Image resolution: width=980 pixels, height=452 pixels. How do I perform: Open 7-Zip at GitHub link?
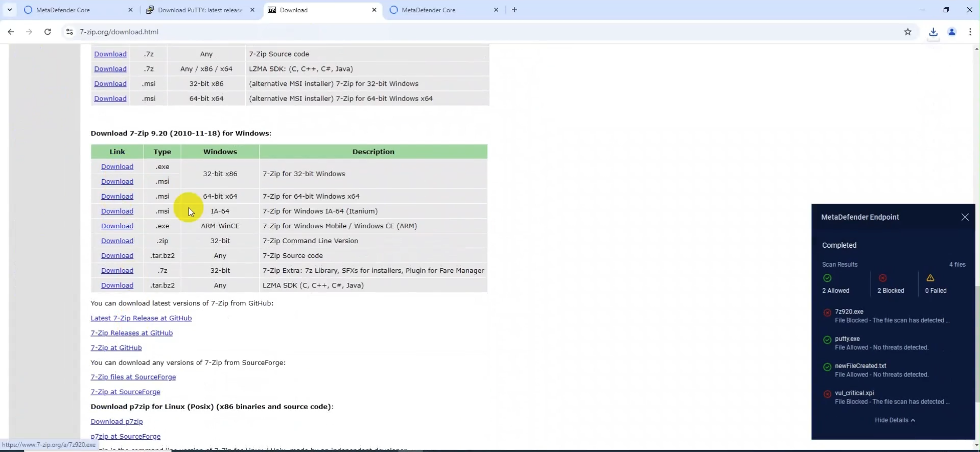116,347
